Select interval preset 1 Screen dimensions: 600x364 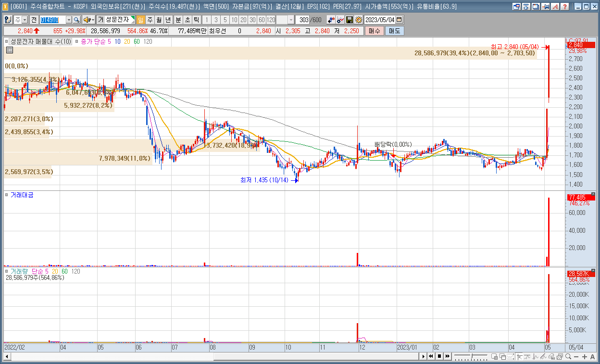coord(207,20)
